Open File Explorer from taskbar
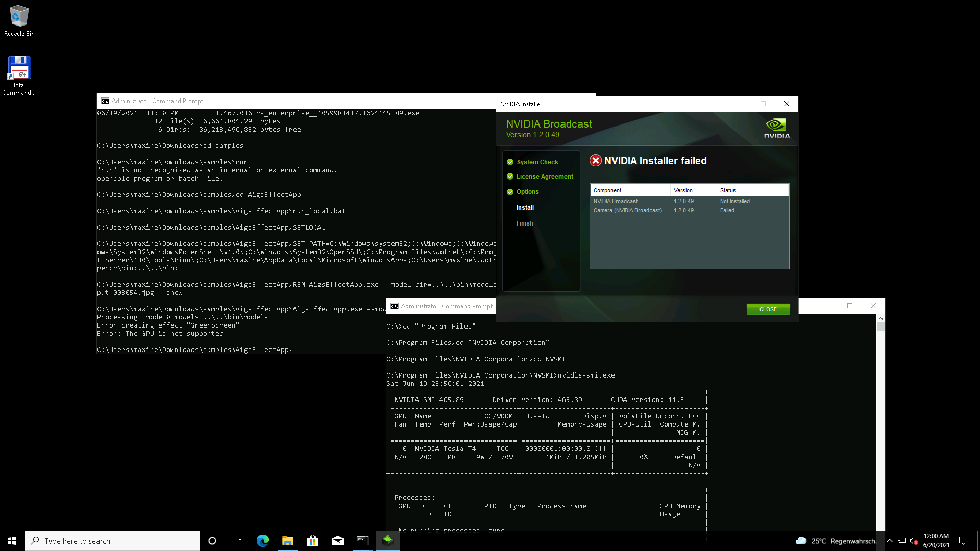 point(287,541)
